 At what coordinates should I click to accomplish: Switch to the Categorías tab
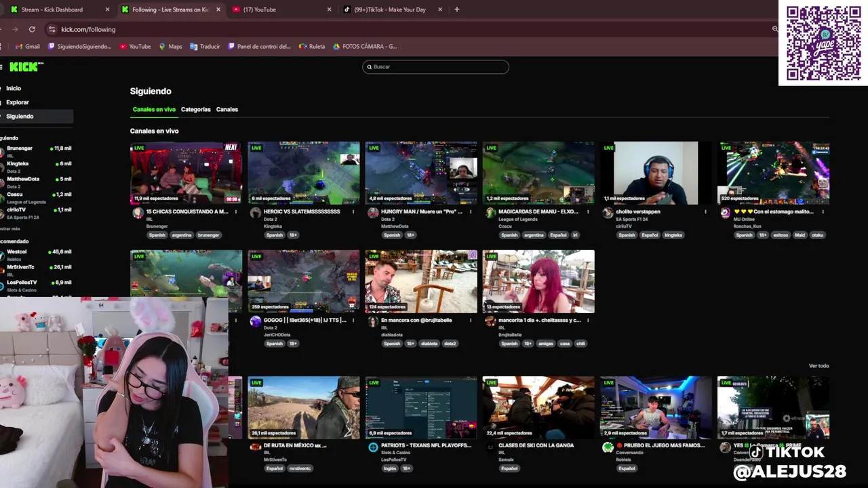[x=195, y=109]
